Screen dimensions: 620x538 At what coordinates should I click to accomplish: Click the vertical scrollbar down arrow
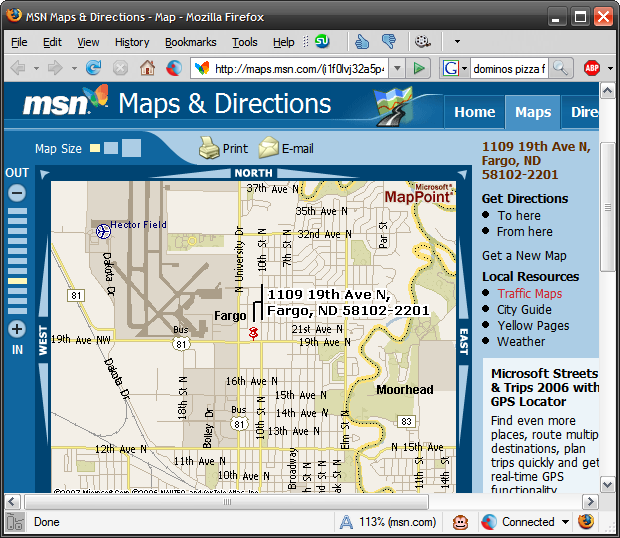click(x=607, y=484)
